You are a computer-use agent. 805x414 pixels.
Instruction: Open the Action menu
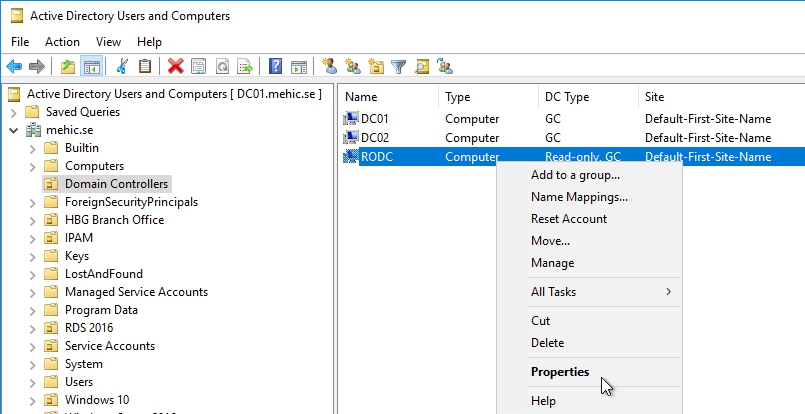click(x=62, y=42)
